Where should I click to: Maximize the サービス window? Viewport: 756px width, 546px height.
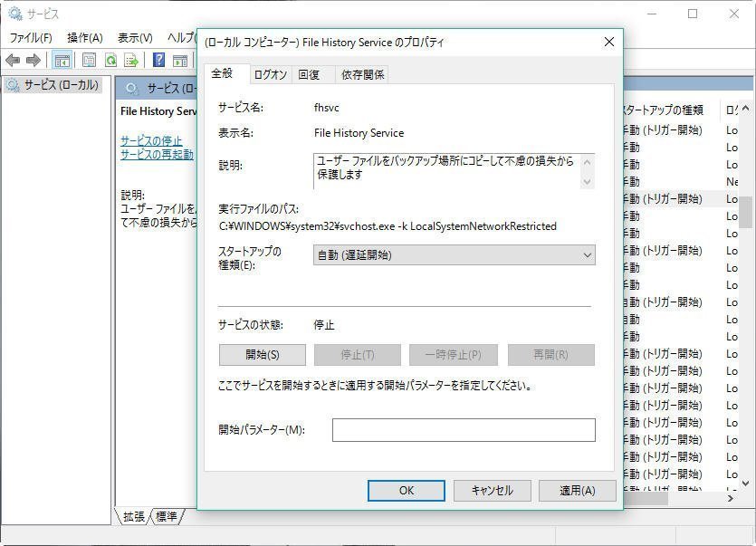pos(693,14)
